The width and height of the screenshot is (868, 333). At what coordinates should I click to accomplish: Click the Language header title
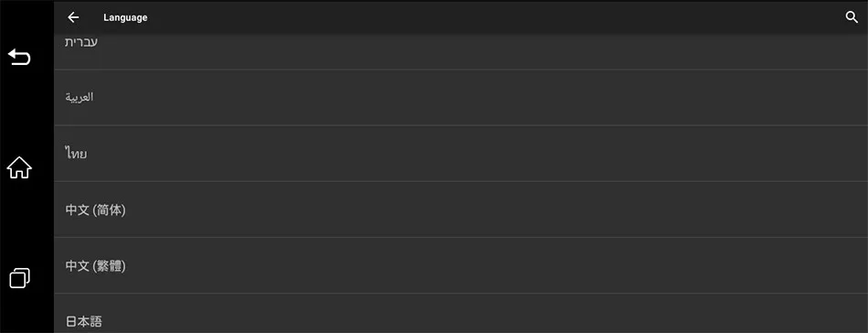125,17
